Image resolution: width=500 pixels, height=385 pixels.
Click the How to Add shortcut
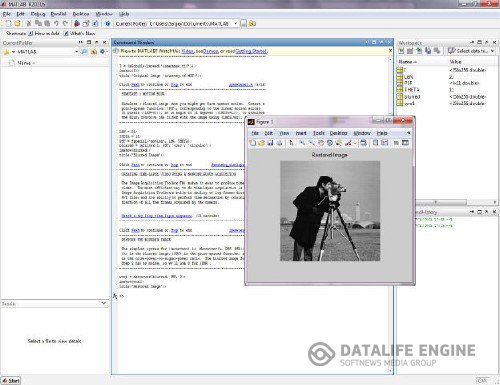[44, 33]
